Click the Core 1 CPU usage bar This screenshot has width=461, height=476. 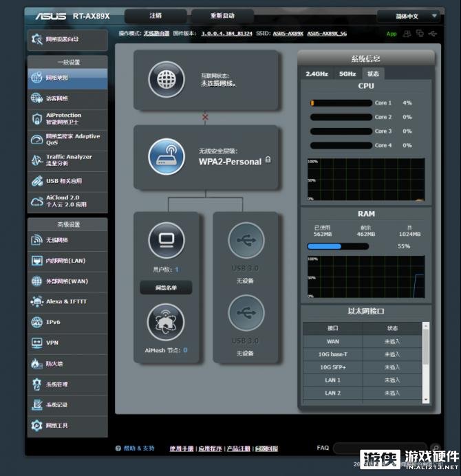(341, 103)
